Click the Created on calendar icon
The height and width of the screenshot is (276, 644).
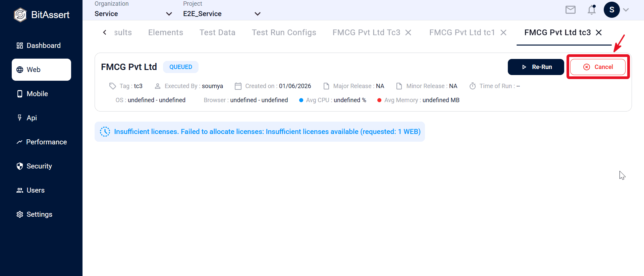[238, 86]
